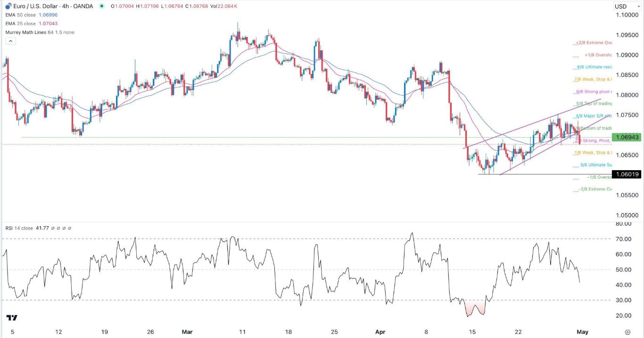
Task: Click the TradingView logo
Action: [12, 318]
